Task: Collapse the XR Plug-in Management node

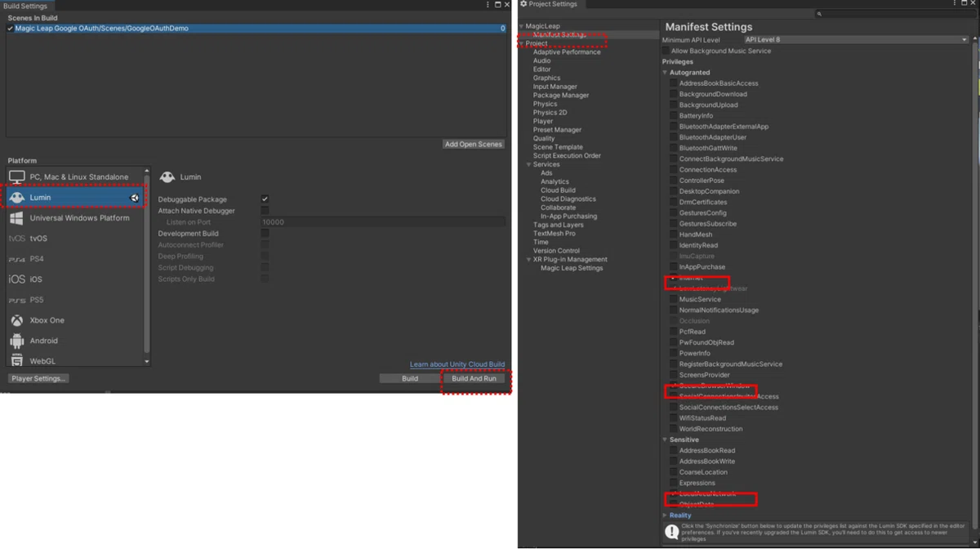Action: 529,259
